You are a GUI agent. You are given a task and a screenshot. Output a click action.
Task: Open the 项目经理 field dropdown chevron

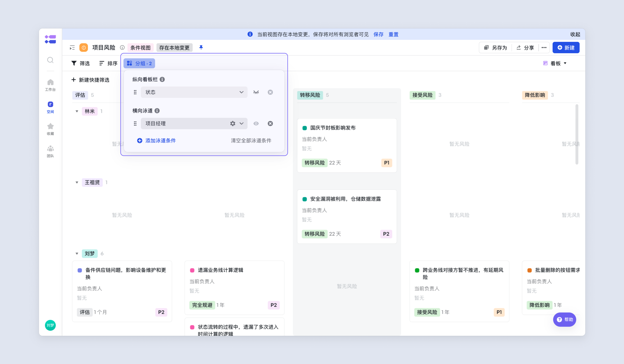point(241,123)
